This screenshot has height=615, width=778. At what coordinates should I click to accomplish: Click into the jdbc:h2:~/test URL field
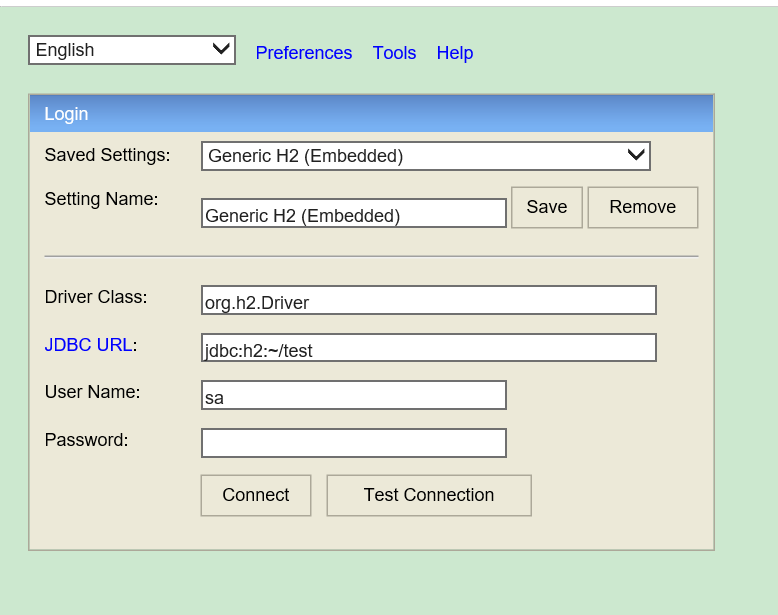(x=428, y=348)
